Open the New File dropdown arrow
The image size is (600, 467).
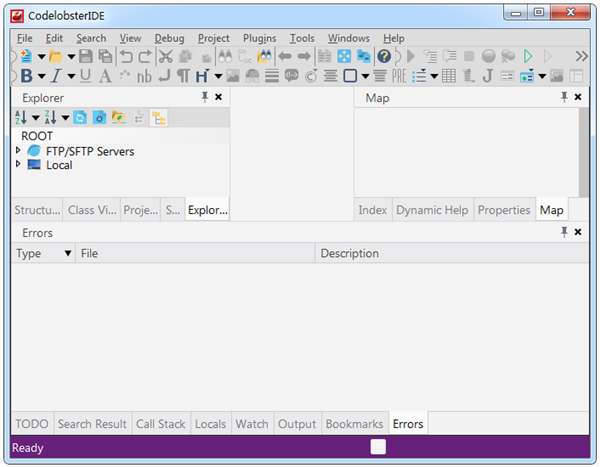[x=41, y=57]
